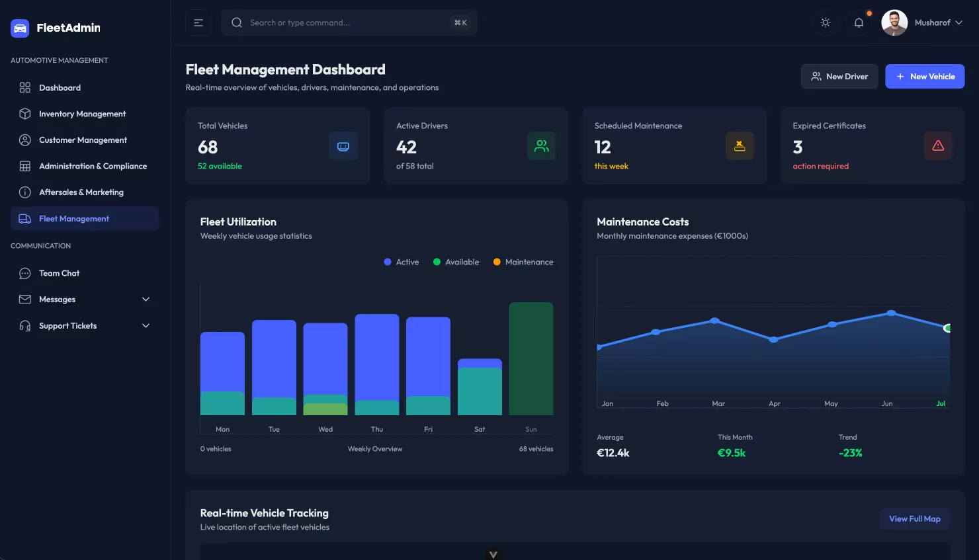Toggle Maintenance series in the chart legend
This screenshot has height=560, width=979.
[x=523, y=262]
